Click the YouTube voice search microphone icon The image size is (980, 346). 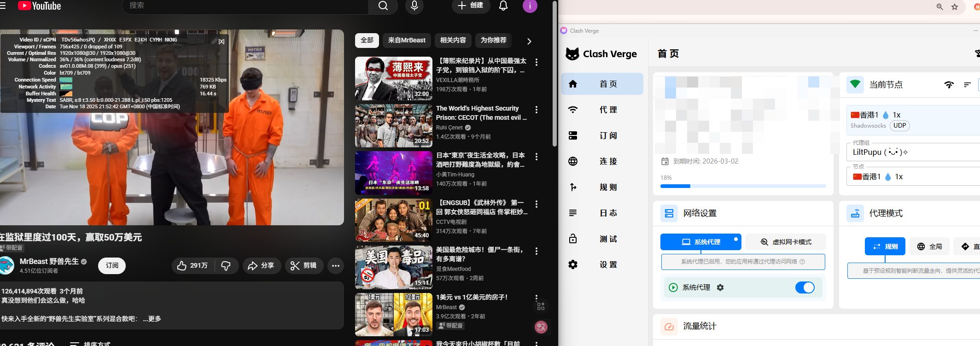tap(414, 6)
